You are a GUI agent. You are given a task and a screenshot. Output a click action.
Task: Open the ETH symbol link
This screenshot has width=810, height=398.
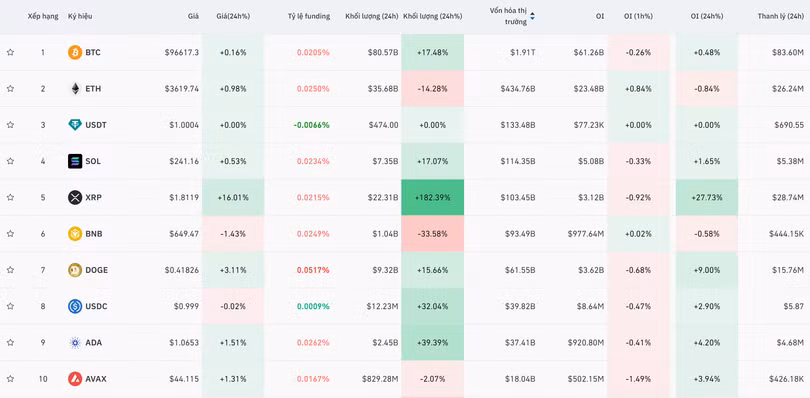[93, 88]
